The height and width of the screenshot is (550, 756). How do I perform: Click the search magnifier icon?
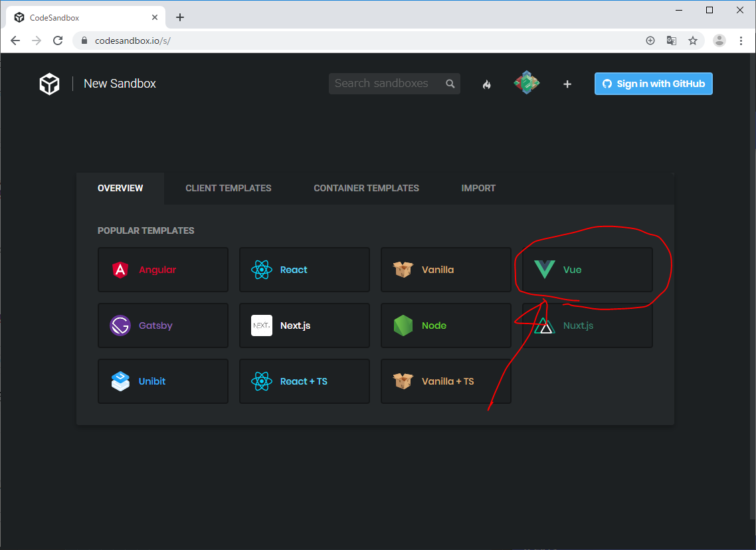tap(450, 84)
